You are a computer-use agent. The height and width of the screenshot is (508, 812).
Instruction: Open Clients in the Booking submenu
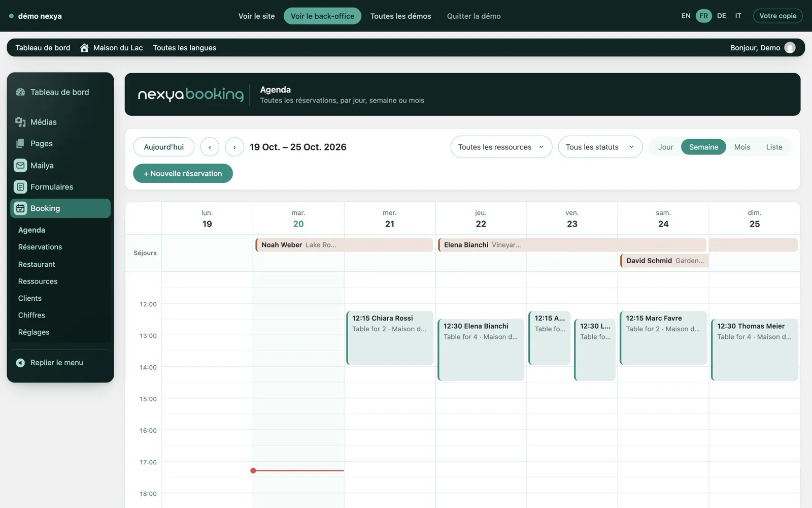coord(30,298)
